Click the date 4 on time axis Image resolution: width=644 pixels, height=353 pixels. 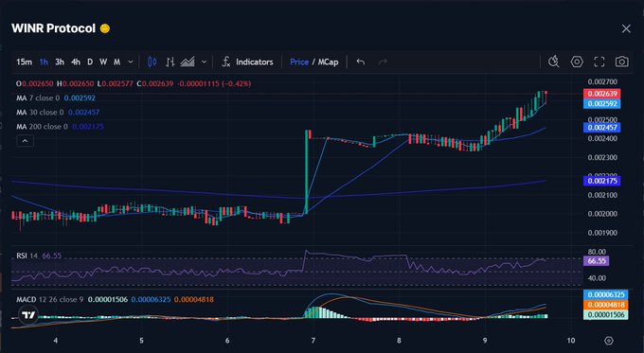pos(56,341)
